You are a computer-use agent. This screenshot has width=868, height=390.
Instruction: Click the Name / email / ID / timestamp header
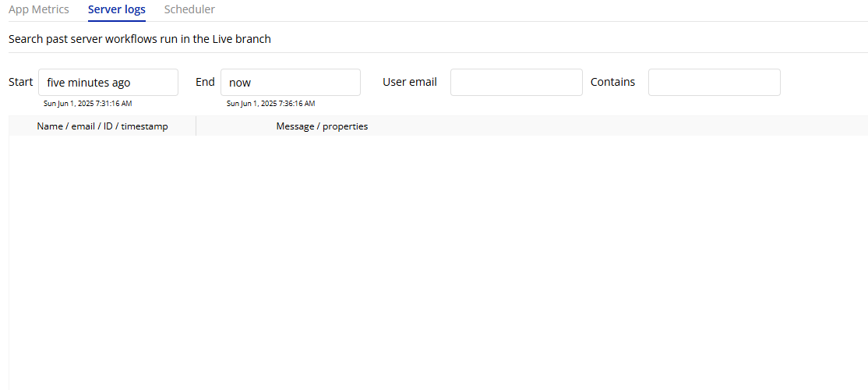click(x=102, y=126)
